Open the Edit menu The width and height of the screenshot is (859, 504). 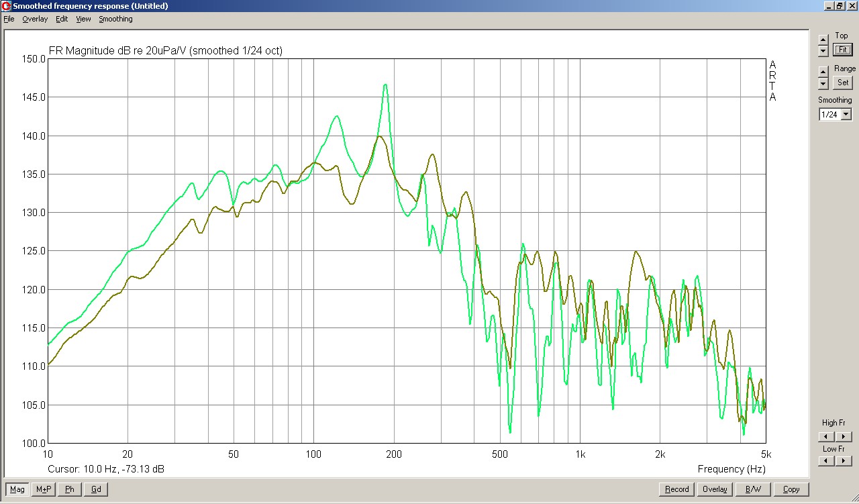point(62,19)
